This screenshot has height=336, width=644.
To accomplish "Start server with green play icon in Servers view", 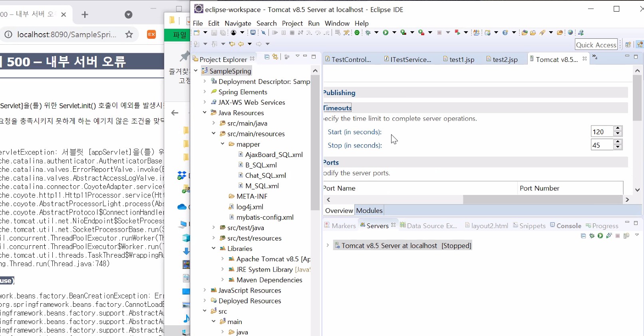I will click(600, 236).
